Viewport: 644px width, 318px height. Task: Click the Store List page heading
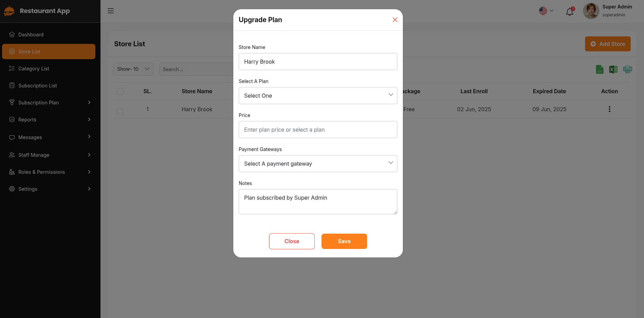click(x=130, y=44)
